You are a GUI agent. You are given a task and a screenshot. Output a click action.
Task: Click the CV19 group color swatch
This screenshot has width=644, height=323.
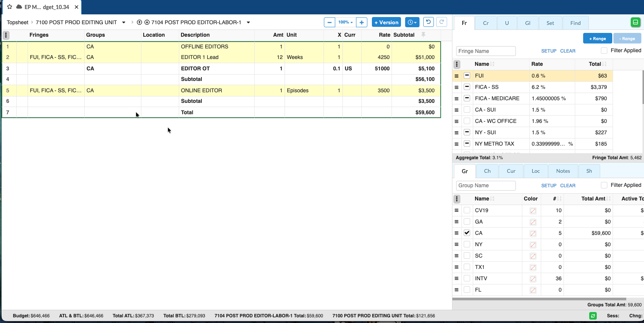click(533, 211)
